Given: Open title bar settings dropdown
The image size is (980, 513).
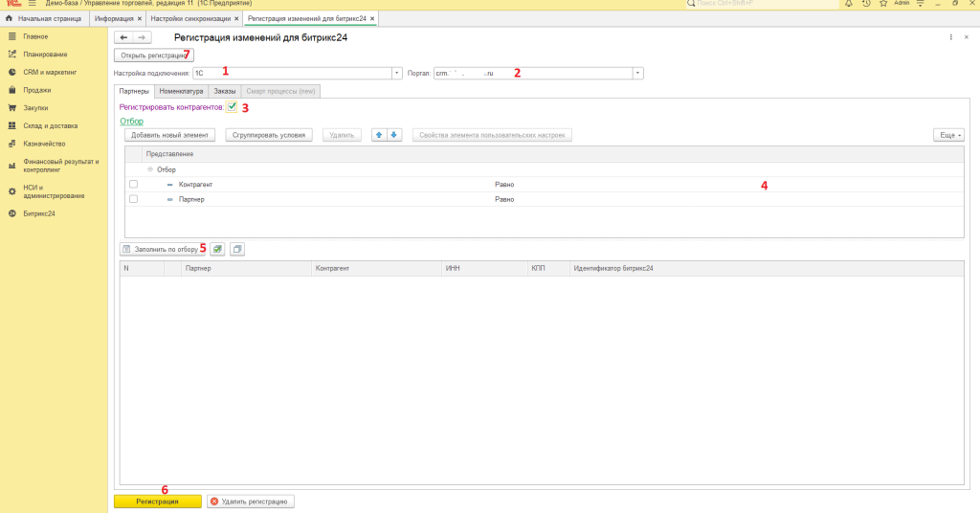Looking at the screenshot, I should [x=920, y=3].
